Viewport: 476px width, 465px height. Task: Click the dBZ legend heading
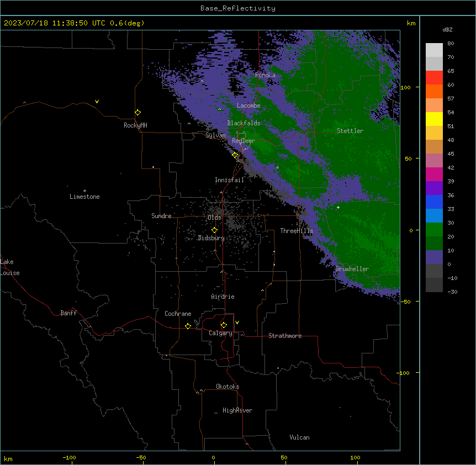click(447, 30)
